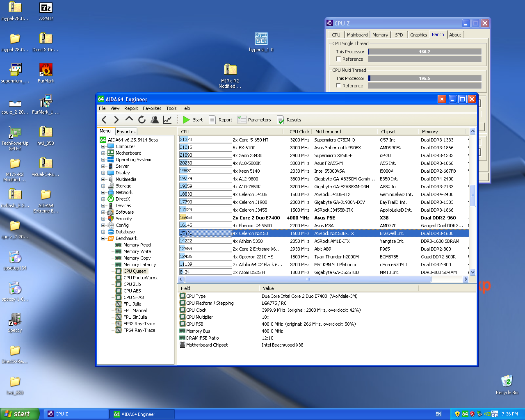Select the 7z2602 desktop icon
Viewport: 525px width, 420px height.
tap(46, 11)
